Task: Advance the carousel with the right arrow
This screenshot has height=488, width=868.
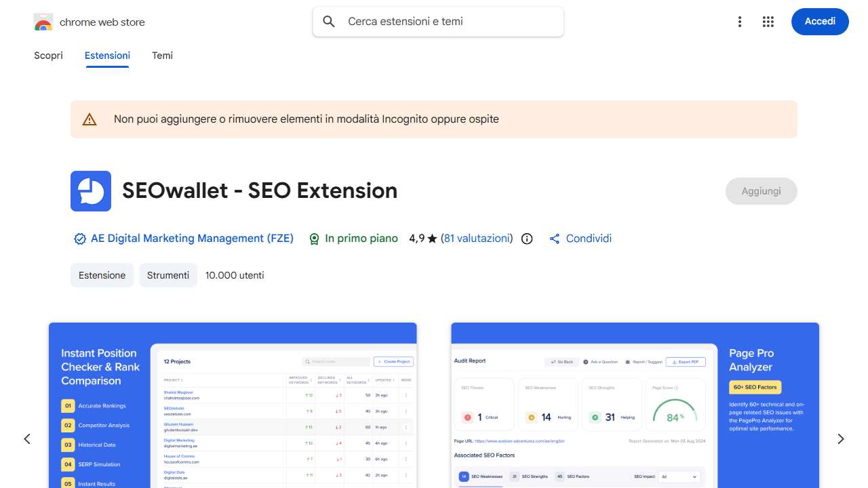Action: click(x=840, y=439)
